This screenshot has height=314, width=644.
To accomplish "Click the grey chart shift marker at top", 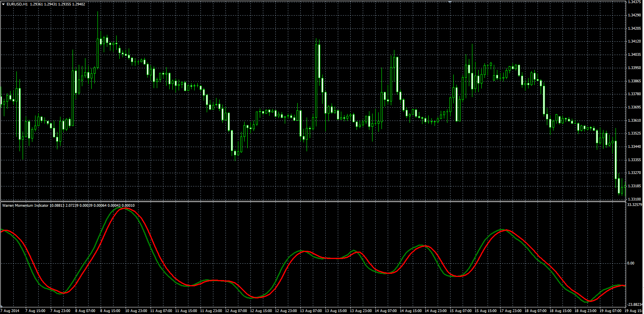I will coord(450,2).
